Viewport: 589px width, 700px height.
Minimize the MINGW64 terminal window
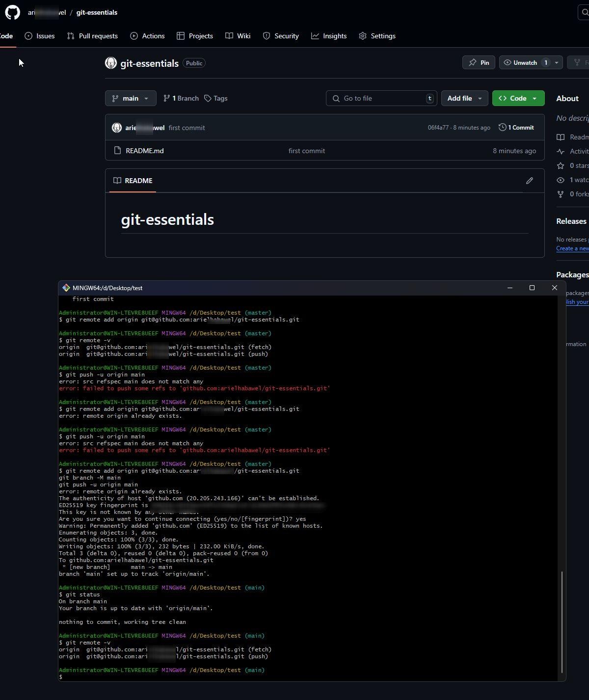510,288
